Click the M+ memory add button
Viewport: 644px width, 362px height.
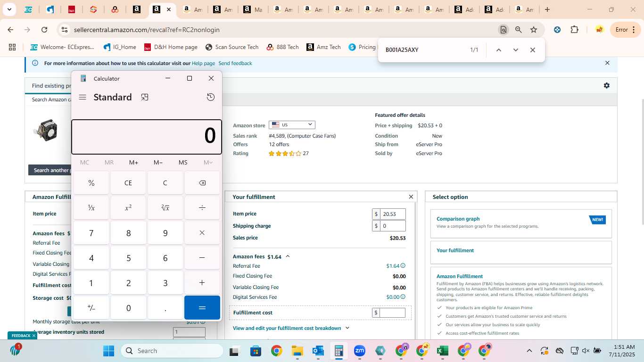pos(134,162)
